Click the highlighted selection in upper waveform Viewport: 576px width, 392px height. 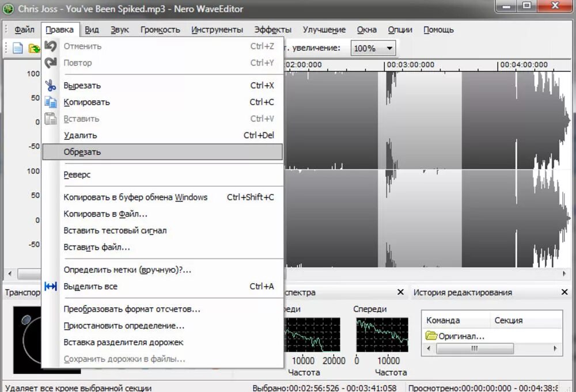click(419, 120)
